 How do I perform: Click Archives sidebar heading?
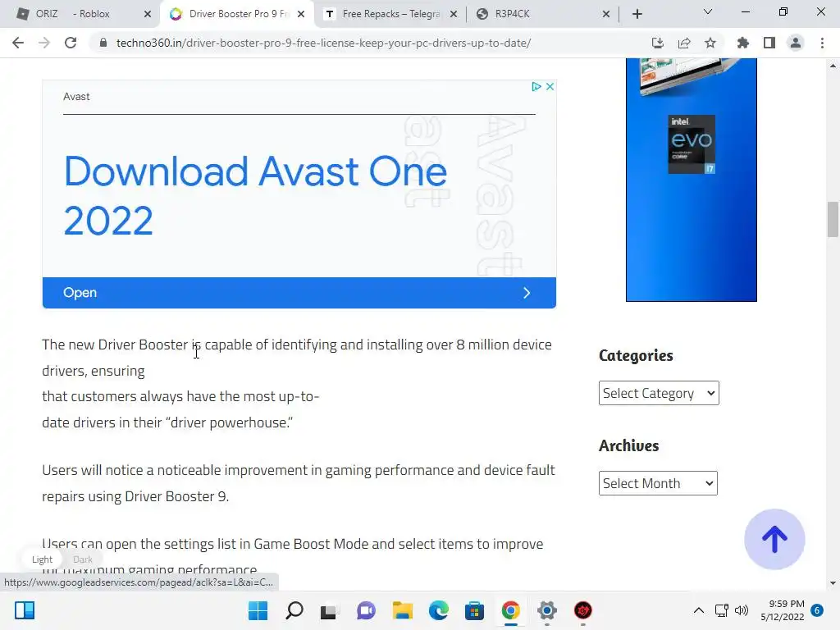click(x=629, y=445)
